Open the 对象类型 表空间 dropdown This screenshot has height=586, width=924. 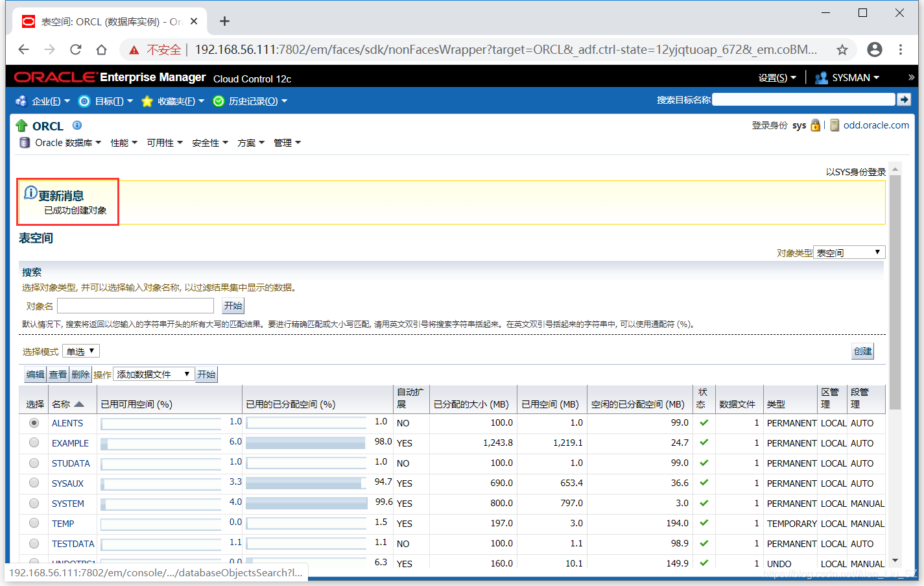pyautogui.click(x=849, y=252)
